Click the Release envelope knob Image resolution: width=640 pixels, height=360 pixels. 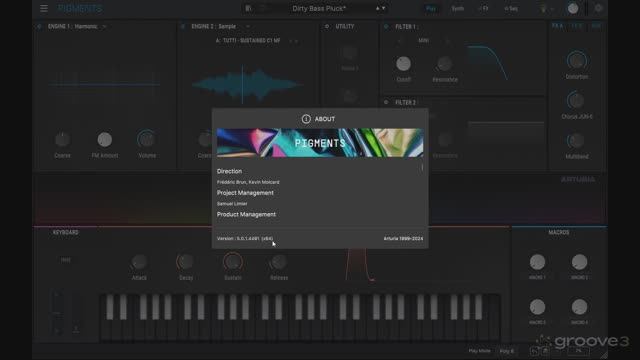[x=279, y=262]
